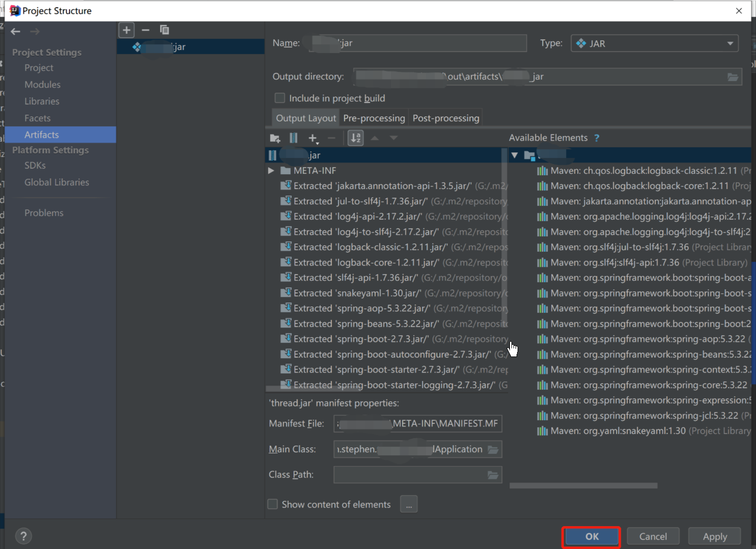Switch to the Pre-processing tab
The width and height of the screenshot is (756, 549).
tap(374, 118)
